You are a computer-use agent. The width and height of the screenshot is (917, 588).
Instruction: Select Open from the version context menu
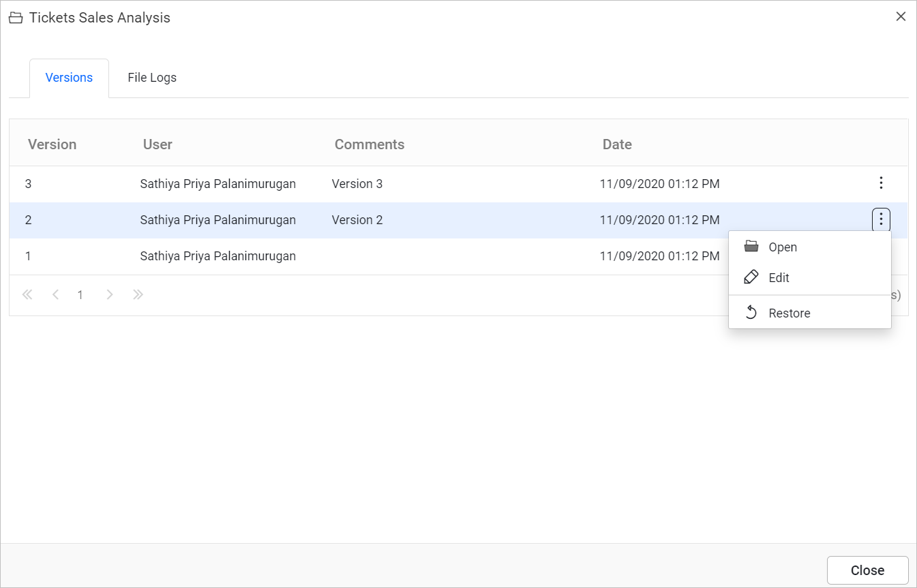tap(783, 247)
